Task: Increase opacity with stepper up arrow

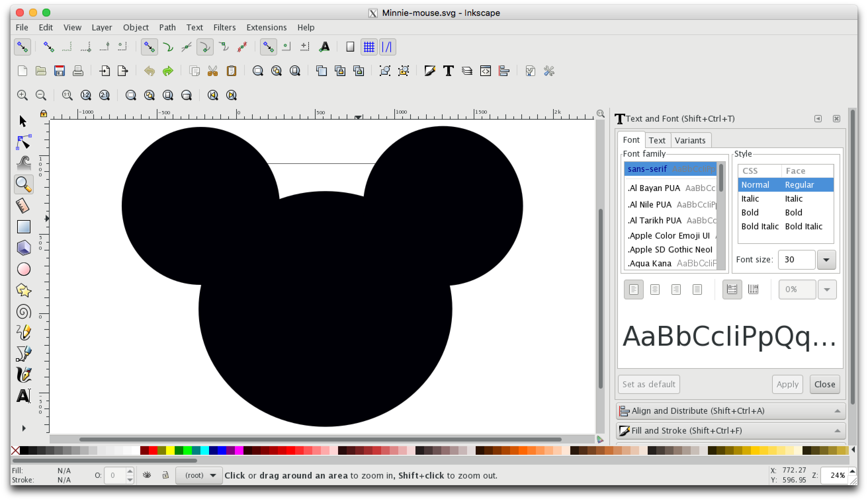Action: [129, 471]
